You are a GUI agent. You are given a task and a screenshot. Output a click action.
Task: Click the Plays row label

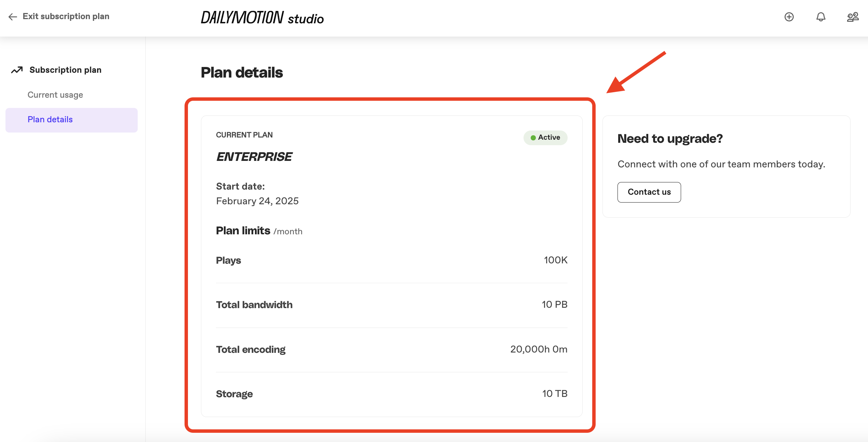coord(228,260)
